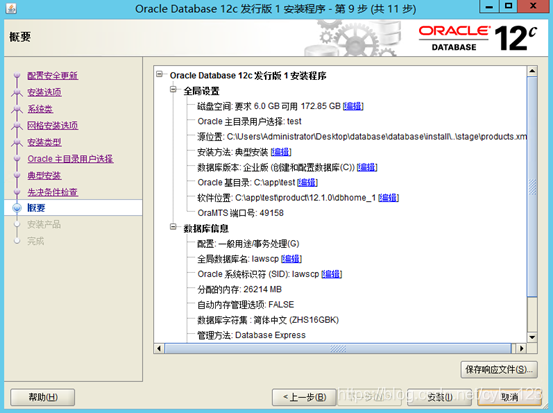This screenshot has height=413, width=553.
Task: Go to 安装类型 step
Action: coord(44,142)
